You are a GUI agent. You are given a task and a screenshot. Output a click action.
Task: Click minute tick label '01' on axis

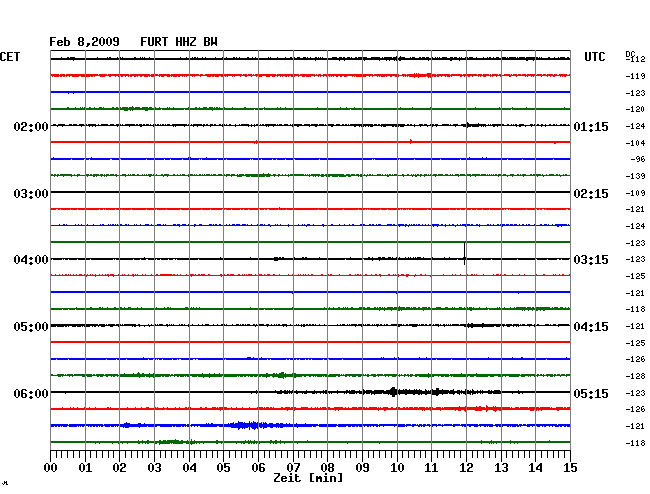coord(85,467)
